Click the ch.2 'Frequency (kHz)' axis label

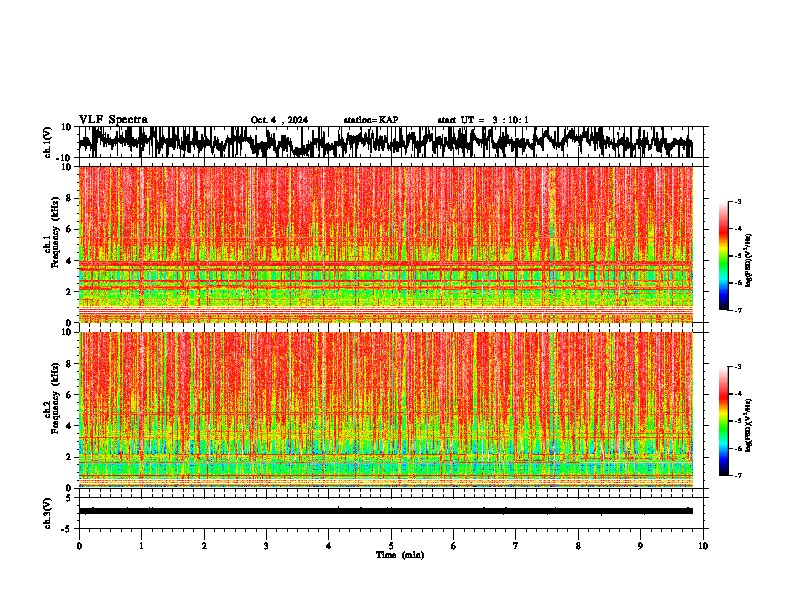pyautogui.click(x=55, y=398)
